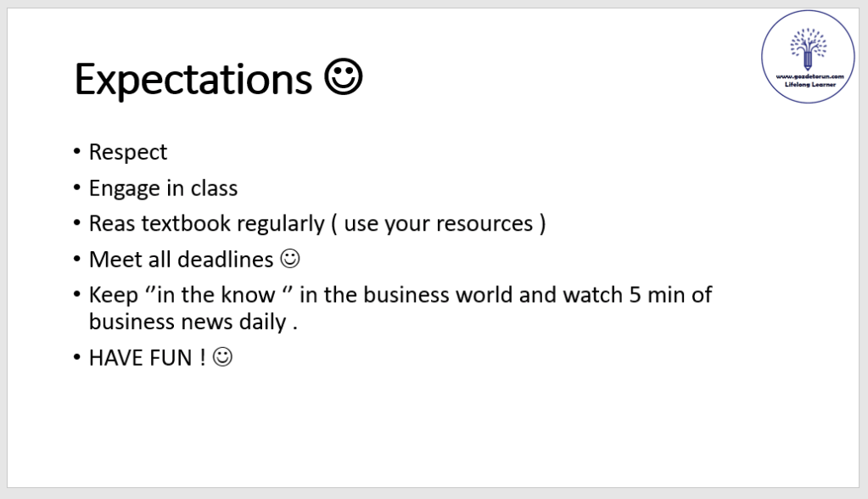
Task: Click the Respect bullet item
Action: (x=128, y=152)
